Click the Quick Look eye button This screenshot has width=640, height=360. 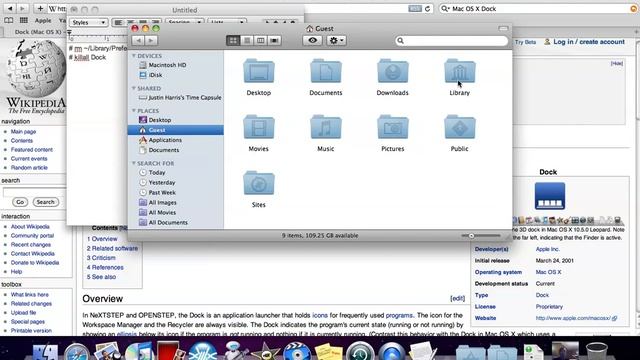pos(313,40)
